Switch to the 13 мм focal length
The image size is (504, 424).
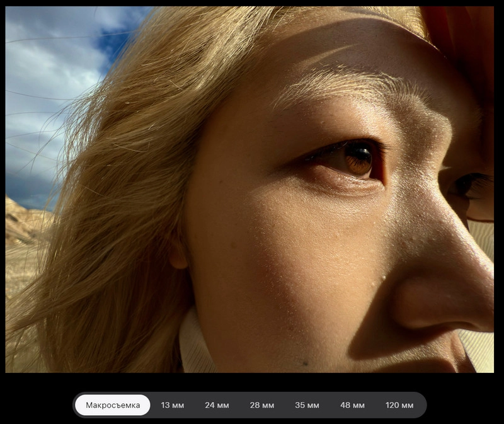(173, 405)
